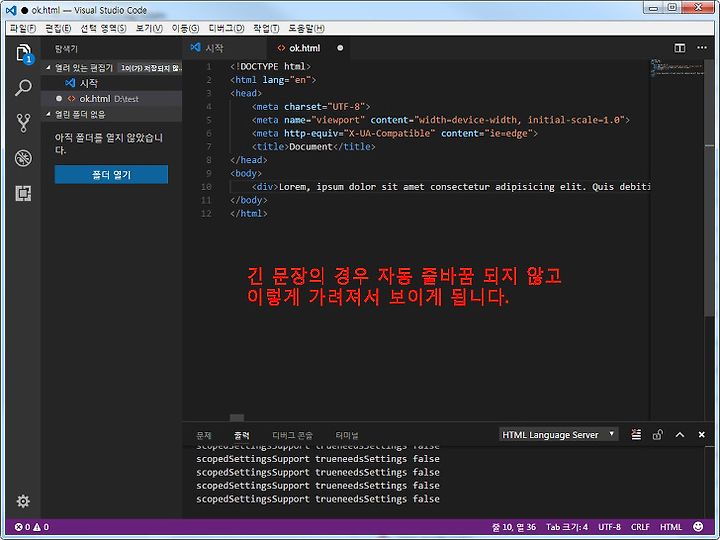Open the 편집(E) menu

click(x=58, y=28)
